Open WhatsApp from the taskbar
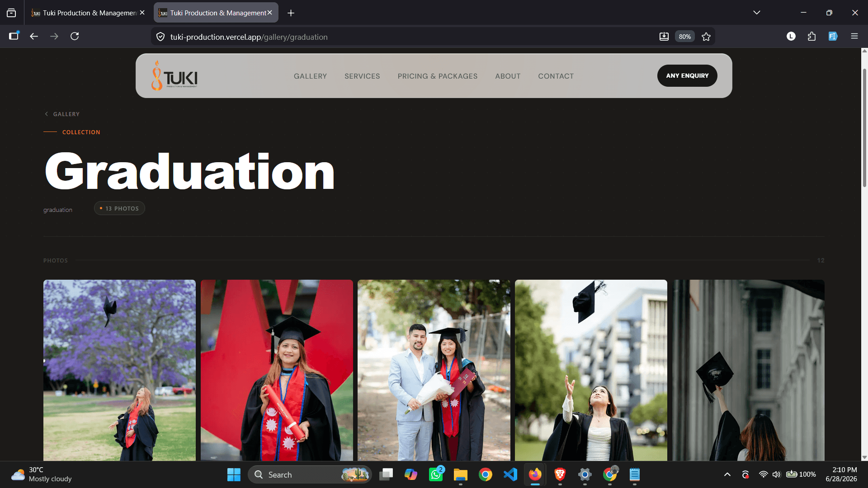This screenshot has width=868, height=488. click(436, 474)
